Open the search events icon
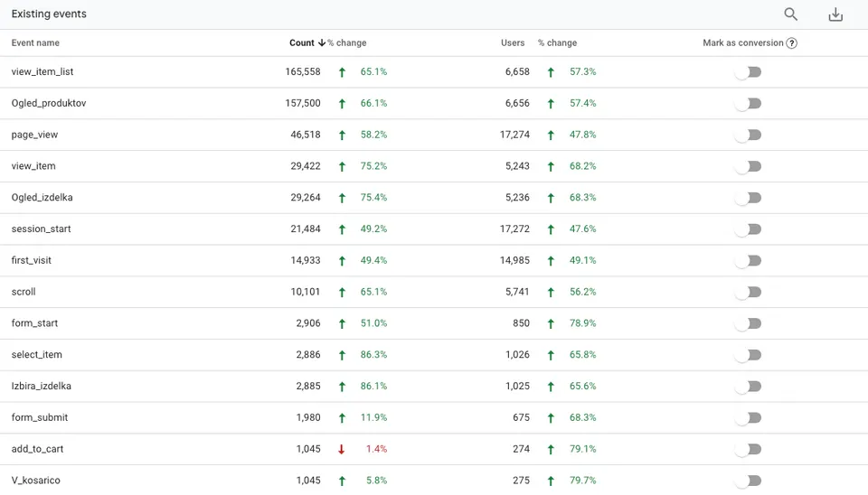 790,14
